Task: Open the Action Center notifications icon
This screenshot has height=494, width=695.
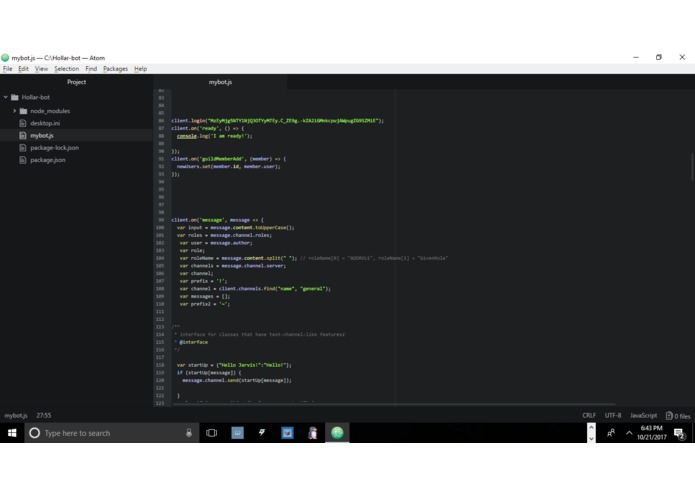Action: [x=679, y=433]
